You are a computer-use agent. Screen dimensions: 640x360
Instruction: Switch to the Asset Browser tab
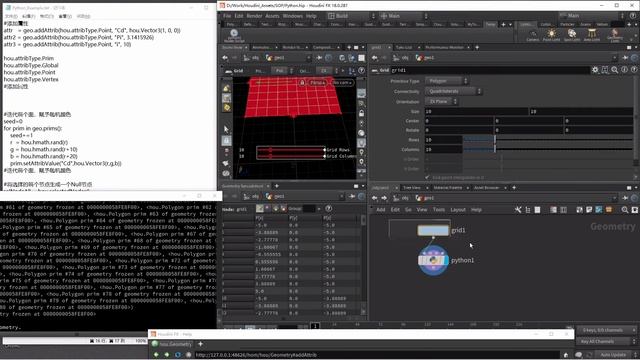point(487,188)
